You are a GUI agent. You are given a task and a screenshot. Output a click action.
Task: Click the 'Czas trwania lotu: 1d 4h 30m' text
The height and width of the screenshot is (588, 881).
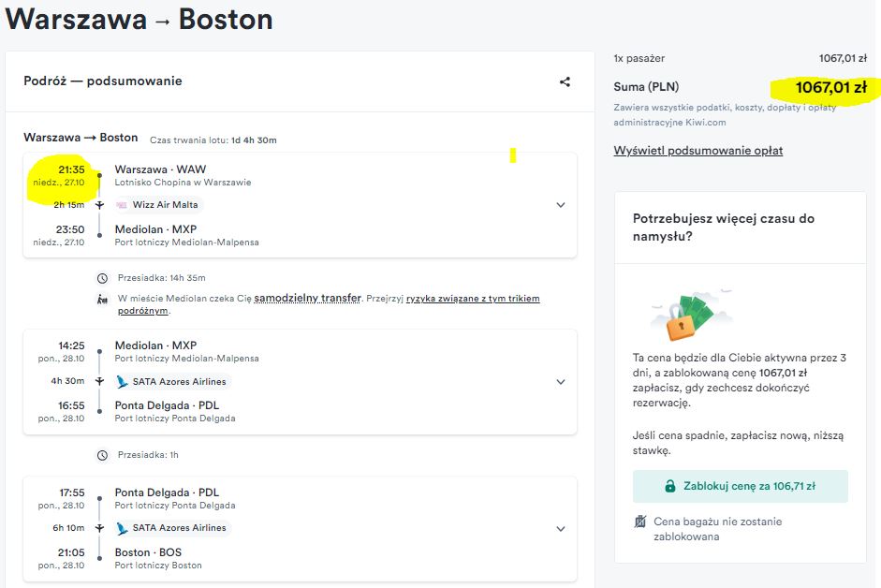pos(213,140)
